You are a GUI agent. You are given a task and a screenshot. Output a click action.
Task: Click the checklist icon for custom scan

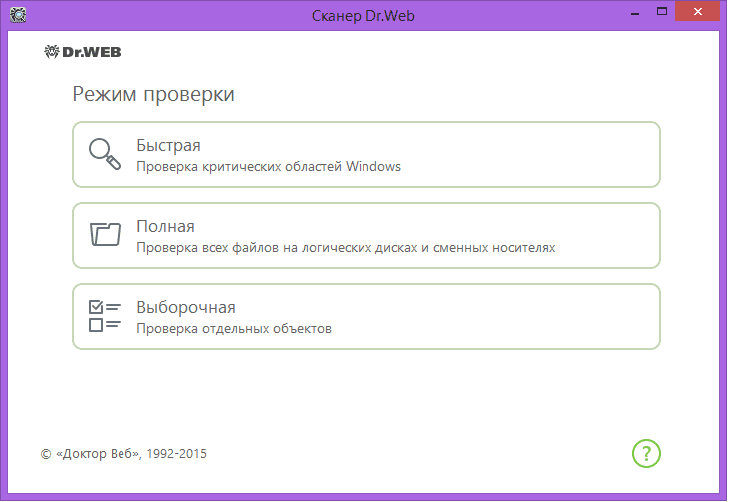(105, 316)
